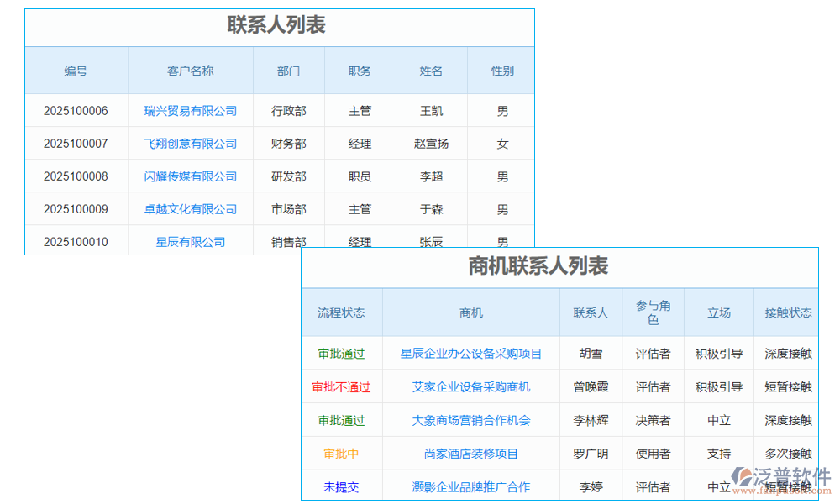Open the 闪耀传媒有限公司 customer link

click(190, 176)
